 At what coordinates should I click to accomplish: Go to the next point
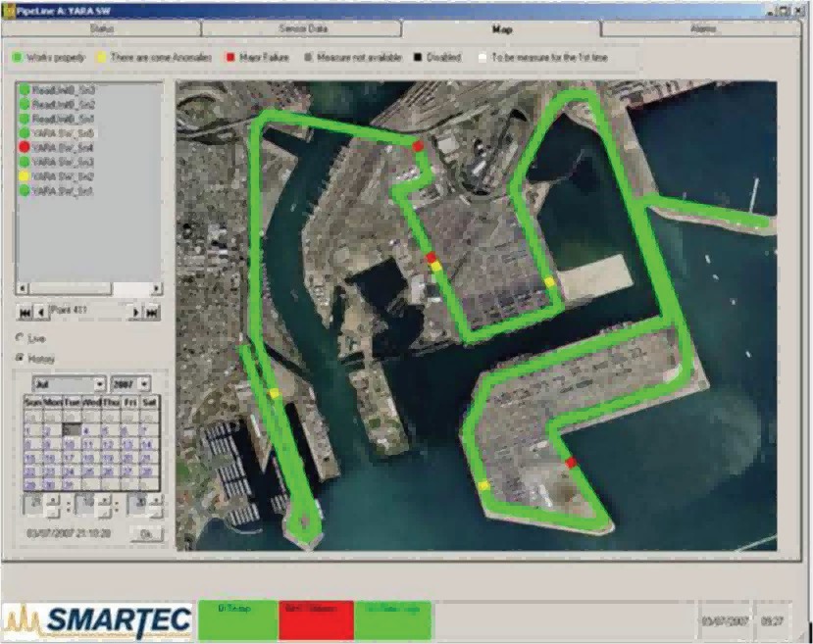(x=136, y=312)
